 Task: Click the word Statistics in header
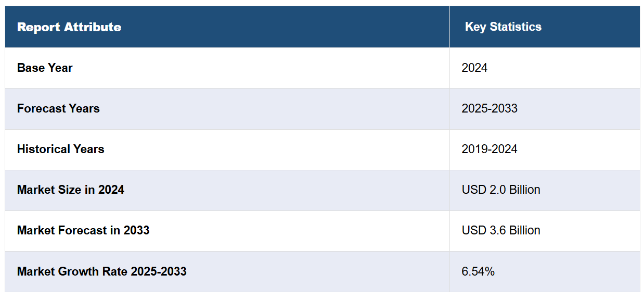click(515, 27)
